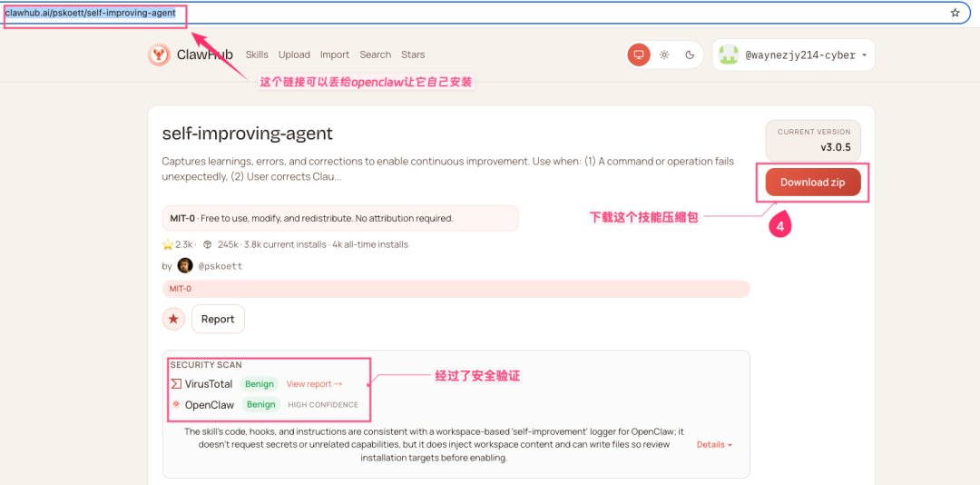This screenshot has height=485, width=980.
Task: Click the browser address bar URL
Action: 91,13
